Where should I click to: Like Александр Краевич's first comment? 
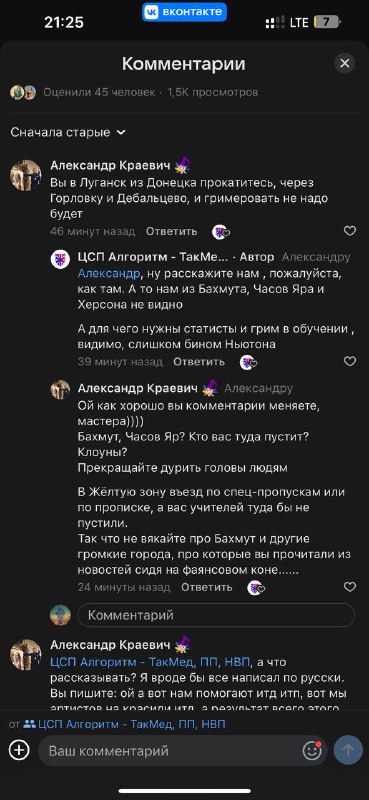point(350,231)
